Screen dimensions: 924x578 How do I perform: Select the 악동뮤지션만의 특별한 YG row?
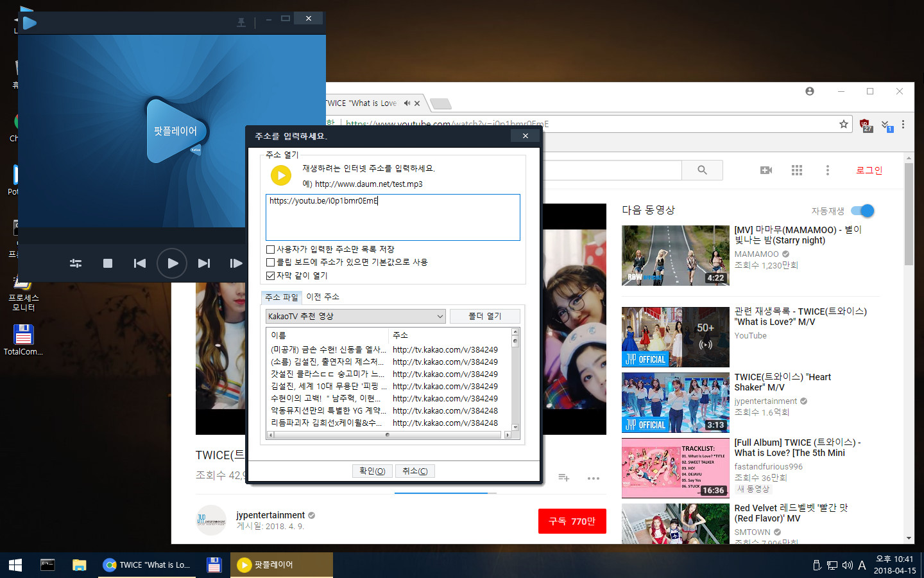click(x=389, y=411)
